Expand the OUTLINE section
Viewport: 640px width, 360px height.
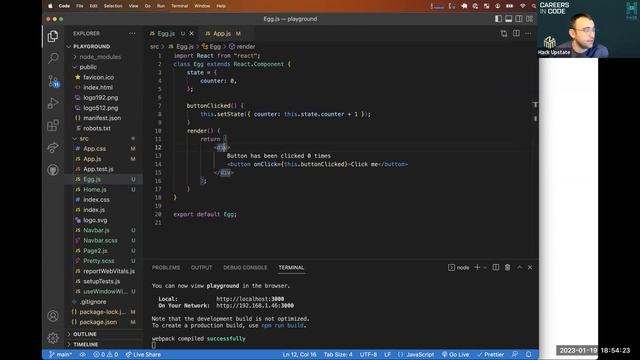click(84, 334)
